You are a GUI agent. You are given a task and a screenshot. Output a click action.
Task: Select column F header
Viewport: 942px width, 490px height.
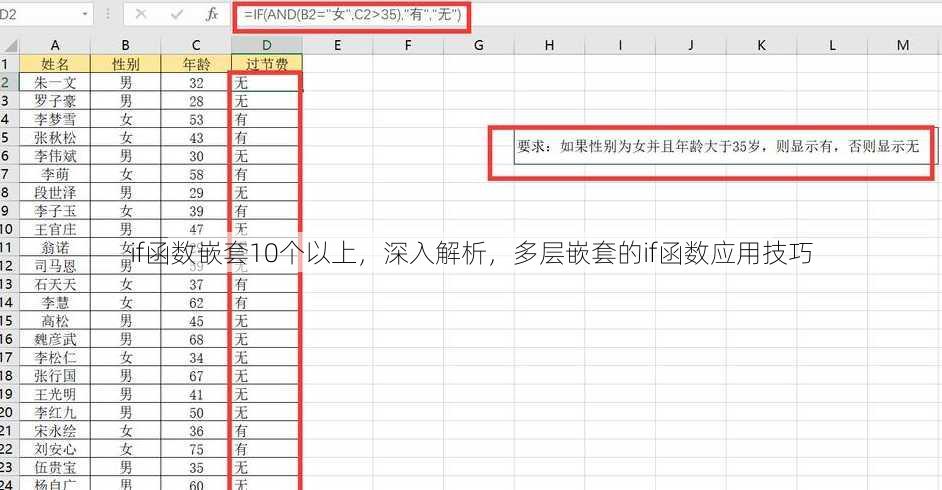[x=408, y=45]
